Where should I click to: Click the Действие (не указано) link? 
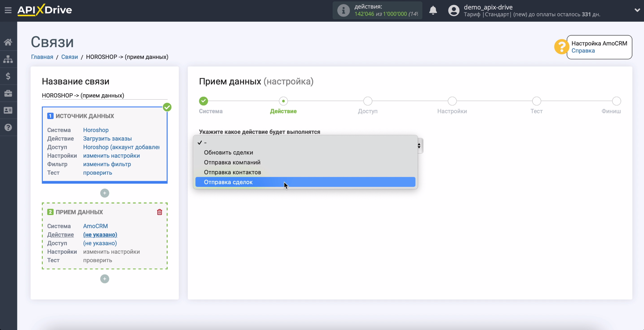point(100,235)
